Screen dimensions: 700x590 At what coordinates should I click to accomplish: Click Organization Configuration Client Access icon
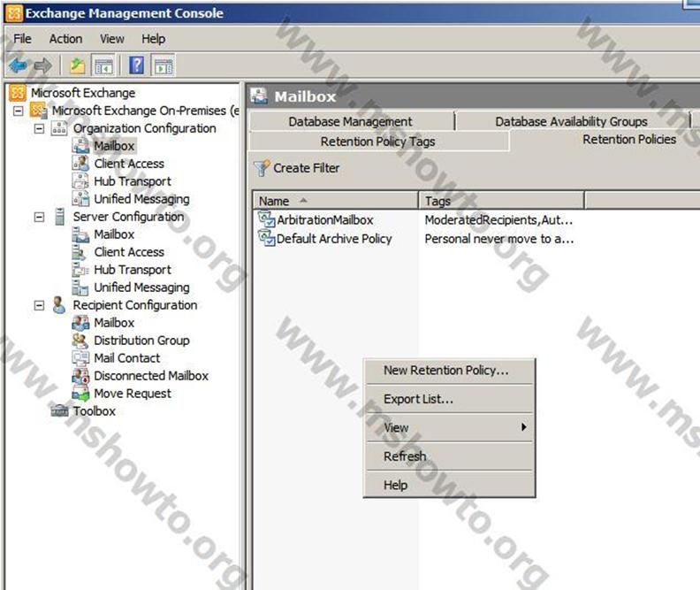pyautogui.click(x=80, y=164)
